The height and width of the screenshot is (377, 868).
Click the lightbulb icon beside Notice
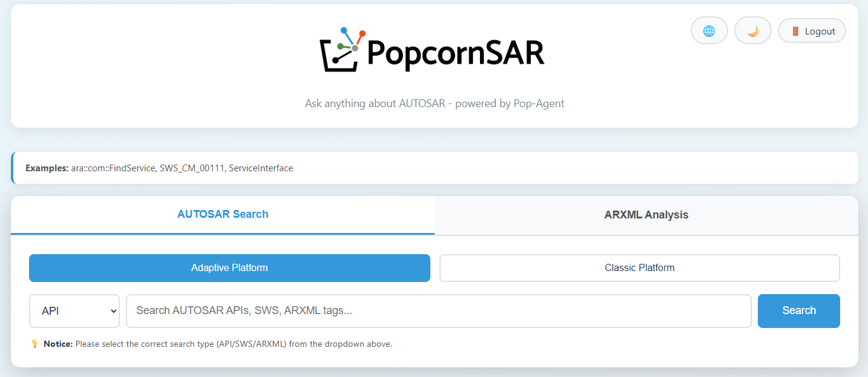35,344
